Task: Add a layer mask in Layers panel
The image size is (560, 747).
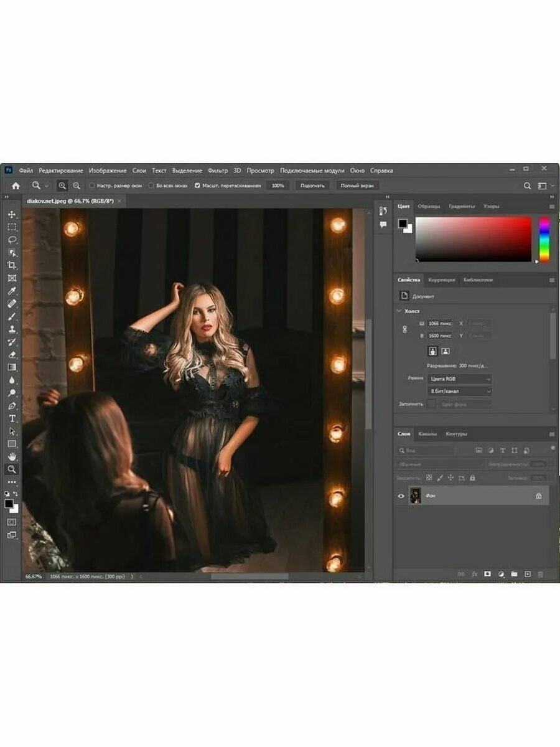Action: [x=487, y=574]
